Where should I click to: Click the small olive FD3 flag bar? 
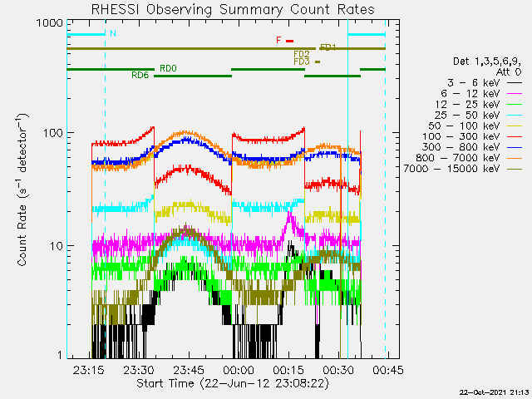click(318, 62)
